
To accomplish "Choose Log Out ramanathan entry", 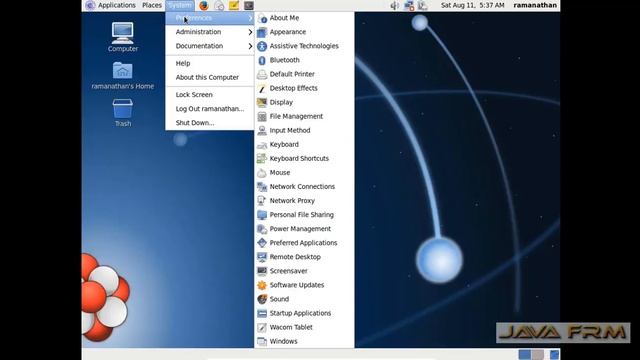I will click(x=210, y=109).
